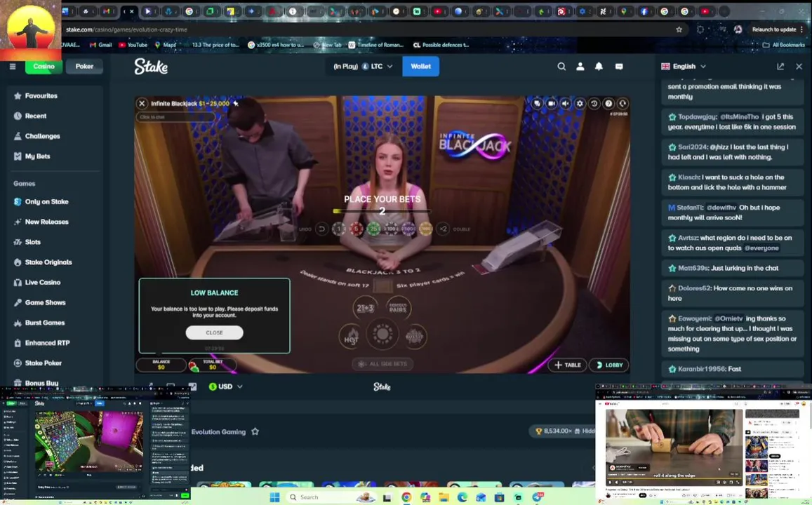Viewport: 812px width, 505px height.
Task: Close the chat side panel
Action: coord(799,66)
